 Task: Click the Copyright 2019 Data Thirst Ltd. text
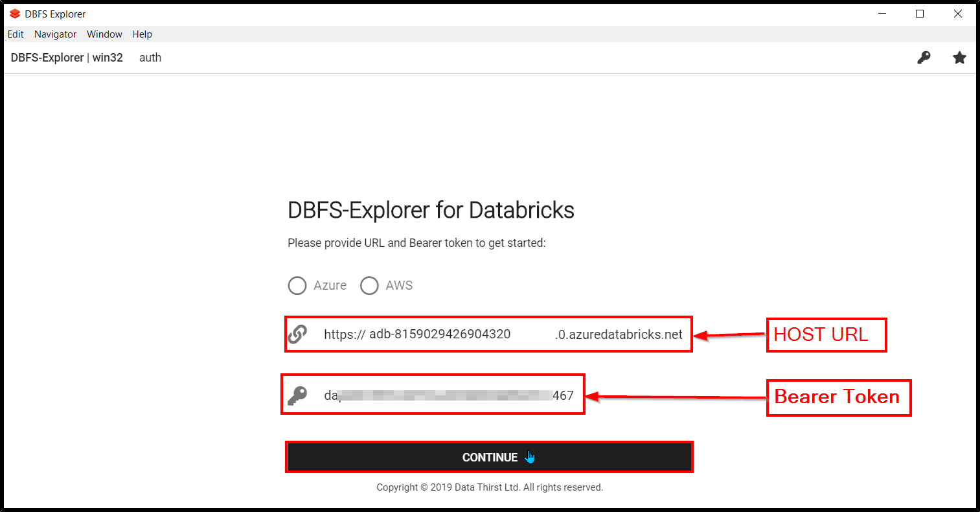[x=490, y=487]
